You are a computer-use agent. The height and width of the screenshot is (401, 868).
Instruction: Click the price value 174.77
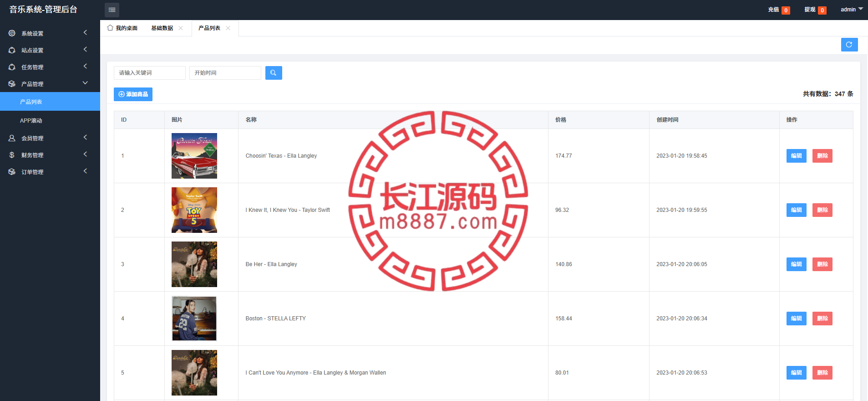[563, 156]
